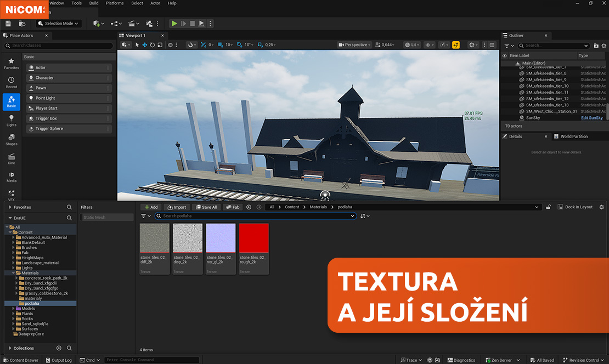This screenshot has height=364, width=609.
Task: Toggle the Outliner visibility eye column header
Action: point(505,55)
